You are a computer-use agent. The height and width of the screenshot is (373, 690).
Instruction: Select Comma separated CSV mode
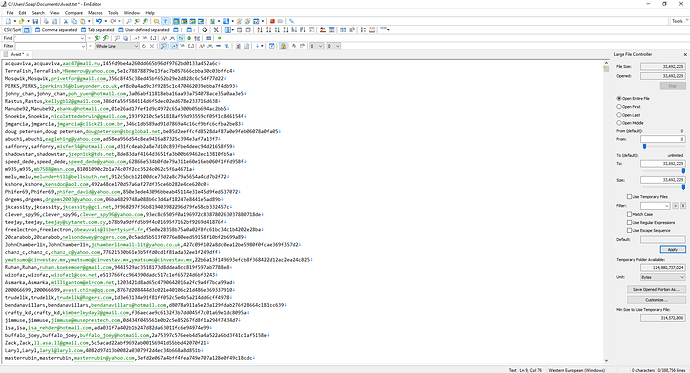coord(56,30)
